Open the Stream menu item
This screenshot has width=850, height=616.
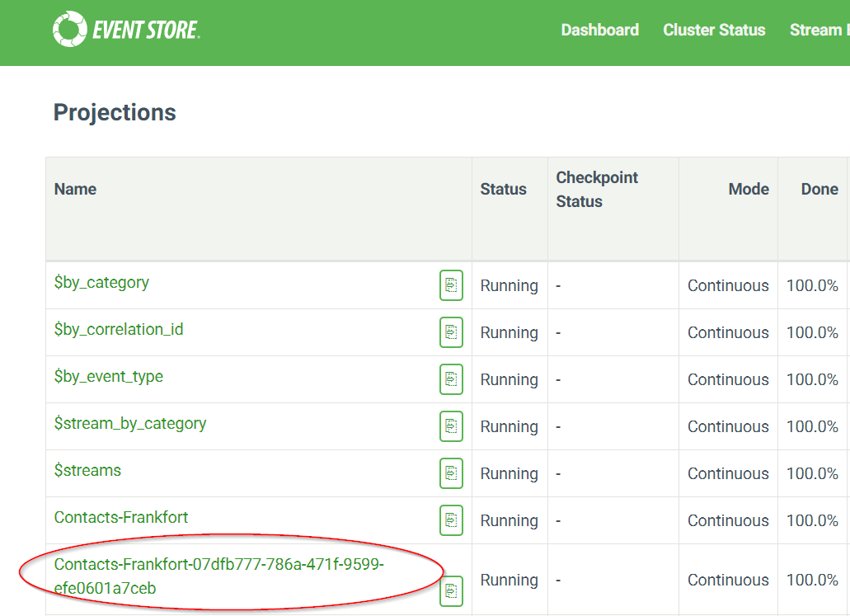(x=819, y=30)
